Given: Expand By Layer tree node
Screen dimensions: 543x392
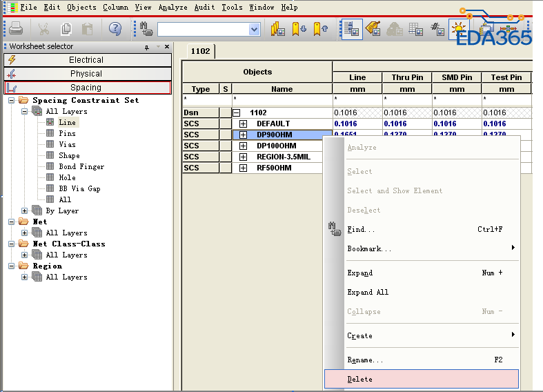Looking at the screenshot, I should [25, 210].
